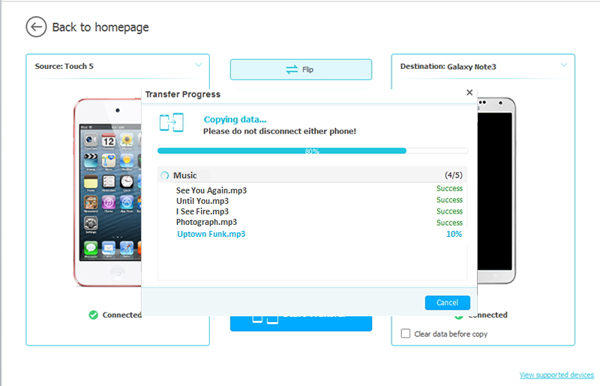The height and width of the screenshot is (386, 600).
Task: Expand the Destination: Galaxy Note3 dropdown chevron
Action: [x=564, y=65]
